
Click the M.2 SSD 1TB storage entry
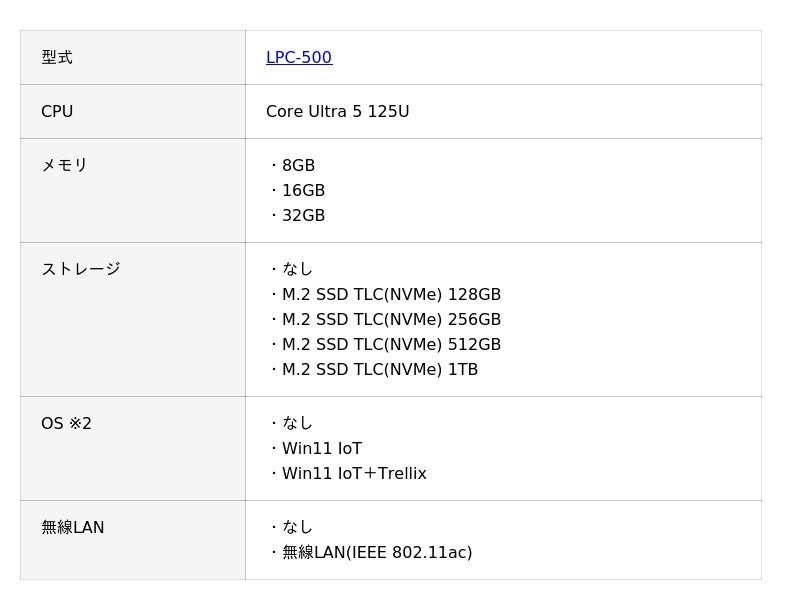click(x=380, y=370)
